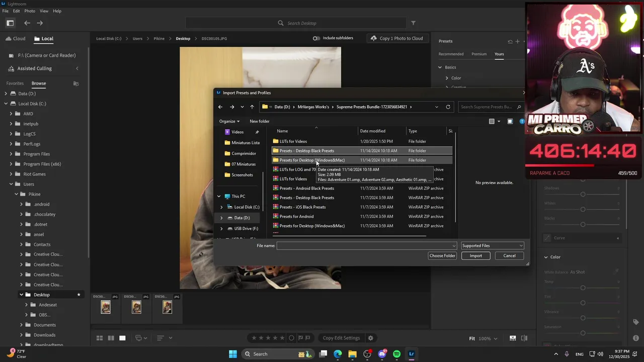Collapse the Desktop folder in the tree
Screen dimensions: 644x362
pyautogui.click(x=21, y=295)
